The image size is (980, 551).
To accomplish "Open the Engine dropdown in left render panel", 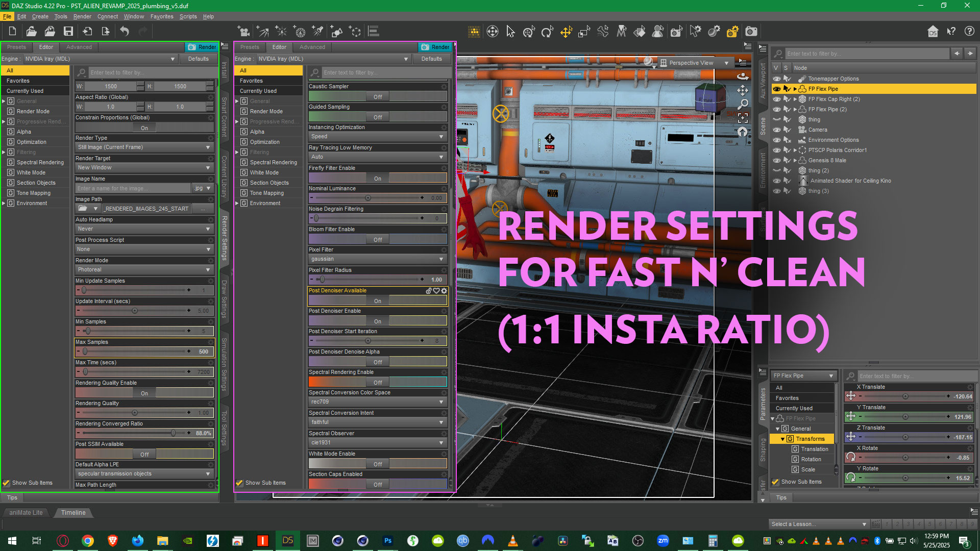I will pos(100,59).
